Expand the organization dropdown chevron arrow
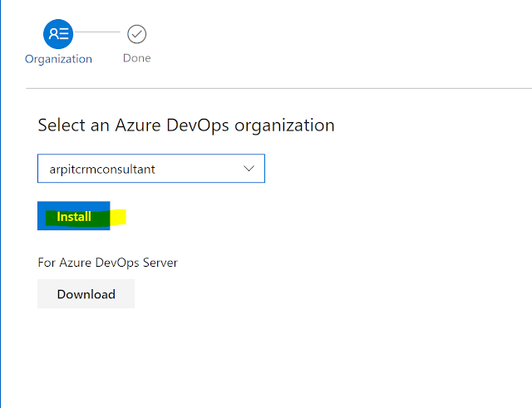This screenshot has width=532, height=408. click(x=249, y=169)
